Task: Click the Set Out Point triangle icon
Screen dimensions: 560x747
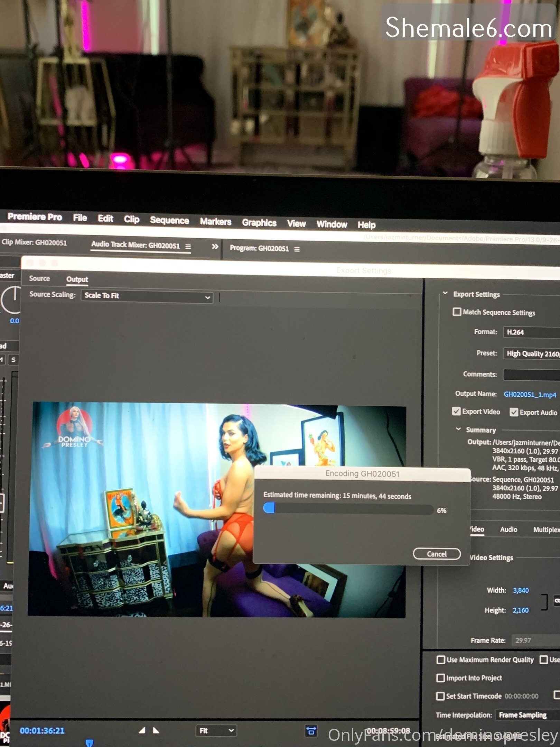Action: point(156,730)
